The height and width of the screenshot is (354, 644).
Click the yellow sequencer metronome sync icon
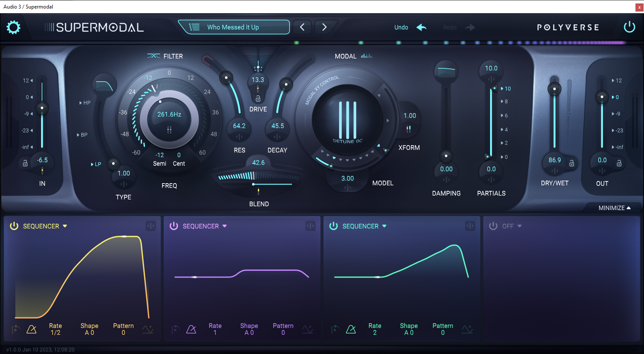(x=32, y=329)
